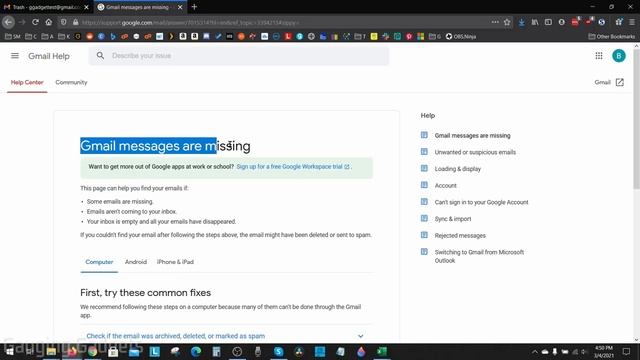Open the Firefox library icon
640x360 pixels.
pyautogui.click(x=535, y=22)
